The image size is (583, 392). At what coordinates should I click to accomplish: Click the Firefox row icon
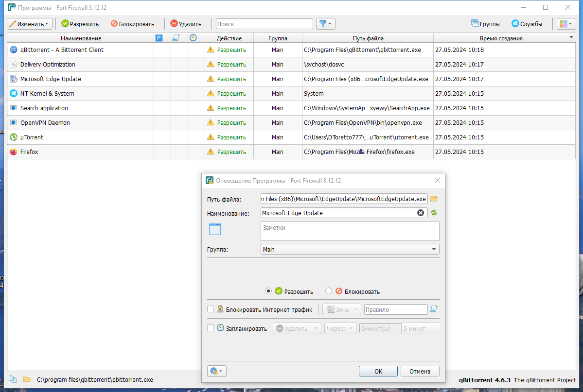point(14,152)
